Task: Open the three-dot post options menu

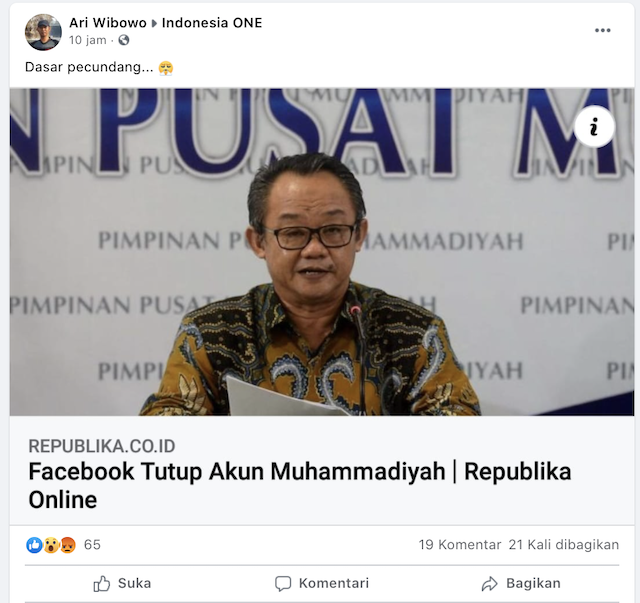Action: pos(602,30)
